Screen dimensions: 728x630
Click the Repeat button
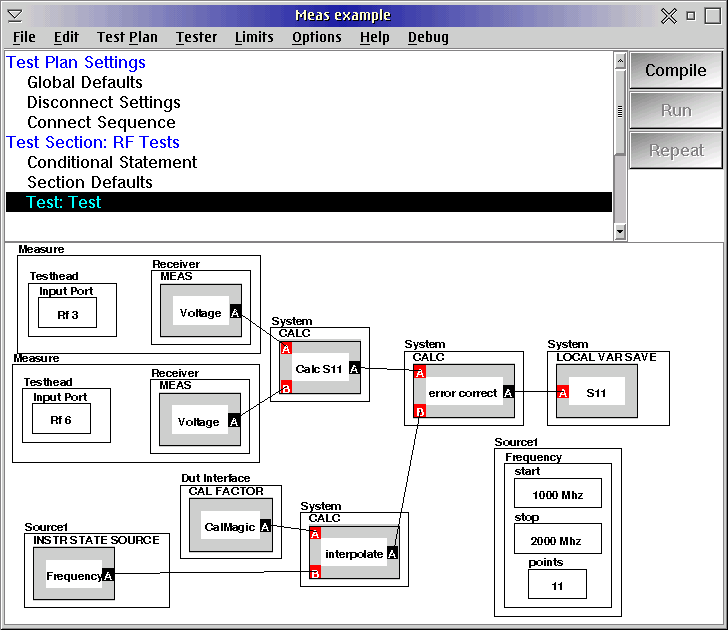(676, 150)
